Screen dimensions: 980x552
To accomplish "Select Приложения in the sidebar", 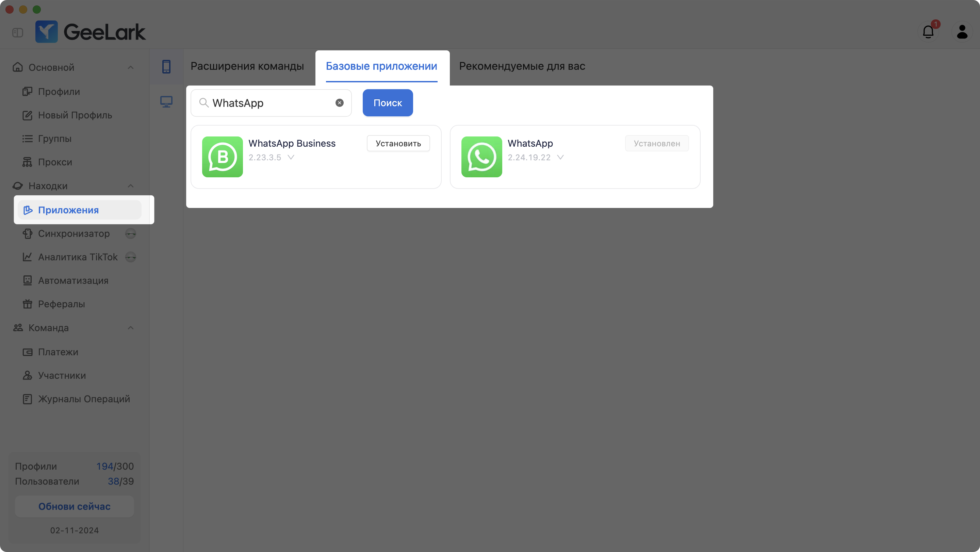I will tap(79, 210).
